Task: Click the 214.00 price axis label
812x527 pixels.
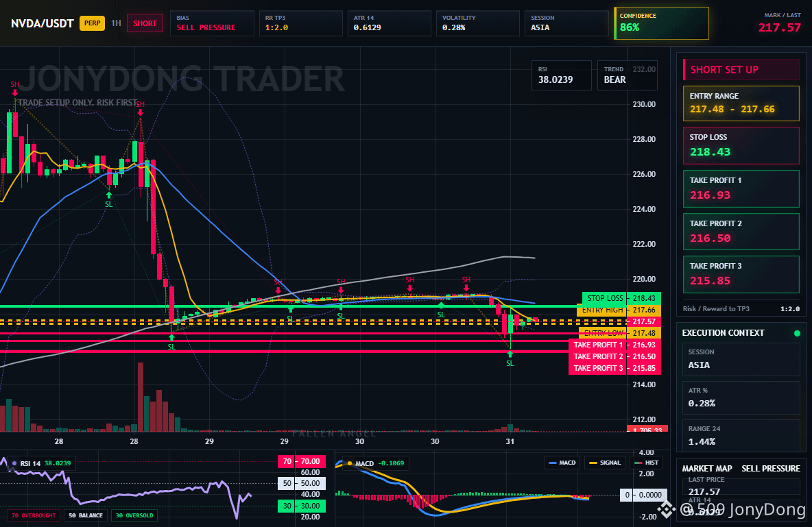Action: pyautogui.click(x=644, y=384)
